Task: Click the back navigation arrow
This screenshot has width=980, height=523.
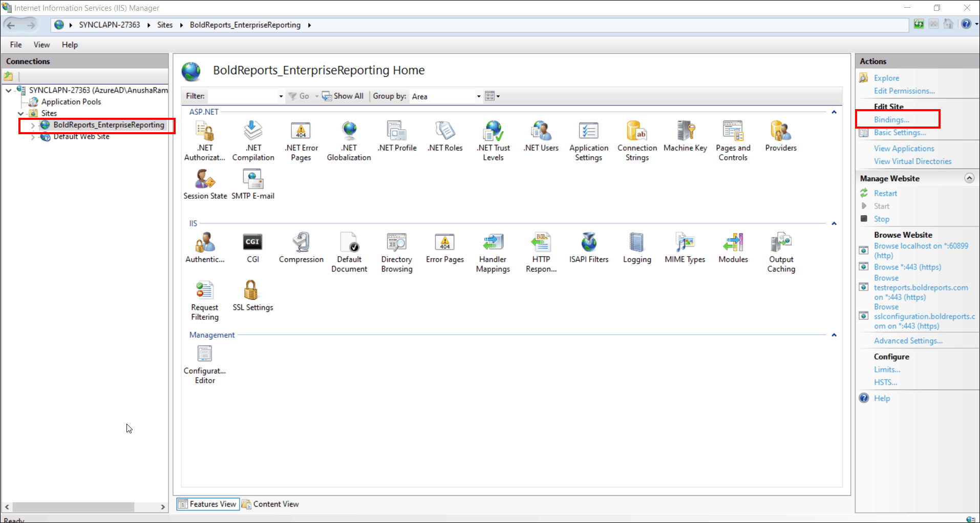Action: [x=12, y=25]
